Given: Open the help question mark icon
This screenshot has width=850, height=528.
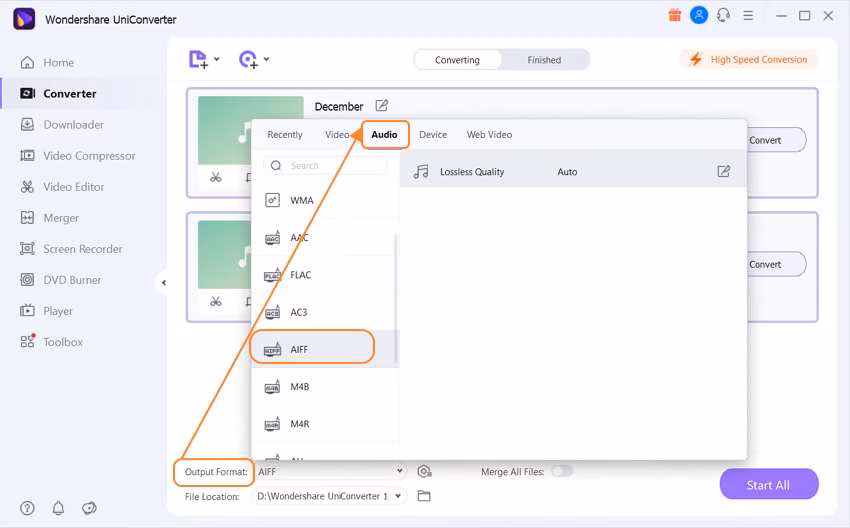Looking at the screenshot, I should pyautogui.click(x=27, y=508).
